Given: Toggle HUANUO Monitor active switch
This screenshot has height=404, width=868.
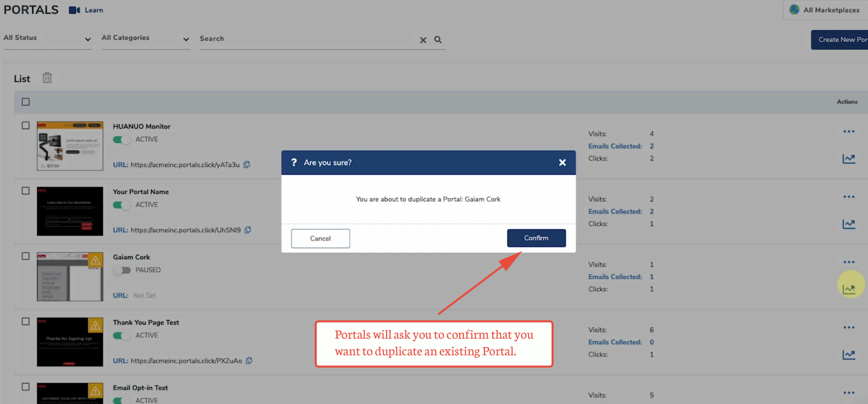Looking at the screenshot, I should (122, 139).
